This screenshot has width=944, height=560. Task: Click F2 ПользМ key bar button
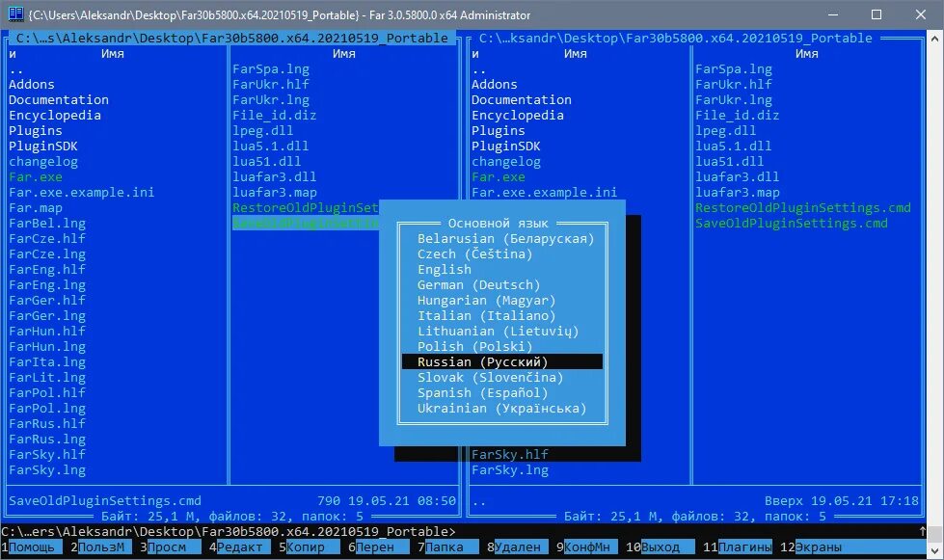(x=100, y=547)
